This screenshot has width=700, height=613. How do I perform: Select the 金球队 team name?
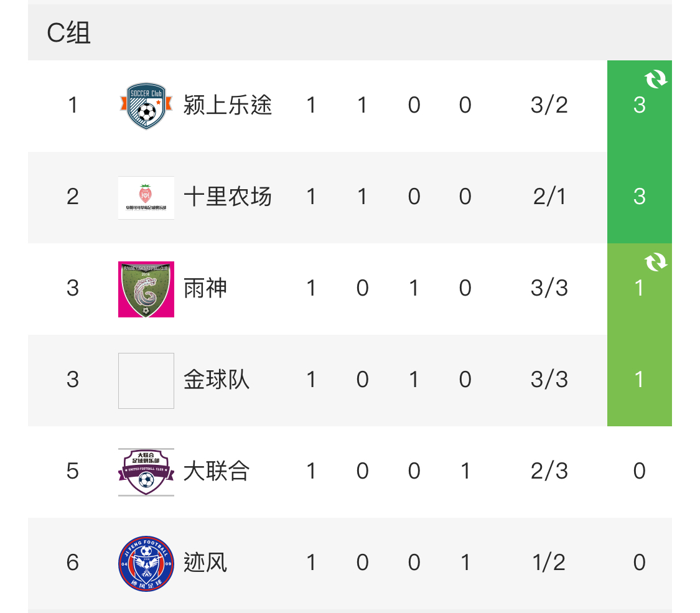(217, 380)
